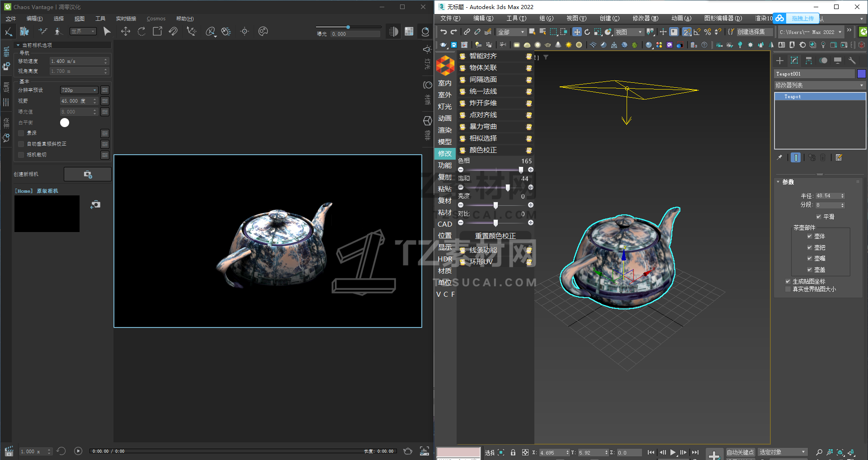Open the 视图 reference coordinate dropdown
This screenshot has height=460, width=868.
(x=629, y=32)
